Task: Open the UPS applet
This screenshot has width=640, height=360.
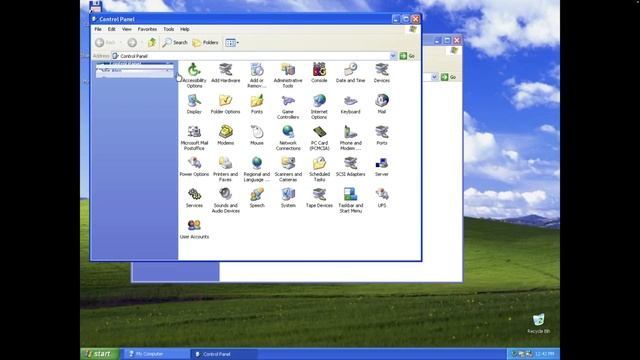Action: [382, 198]
